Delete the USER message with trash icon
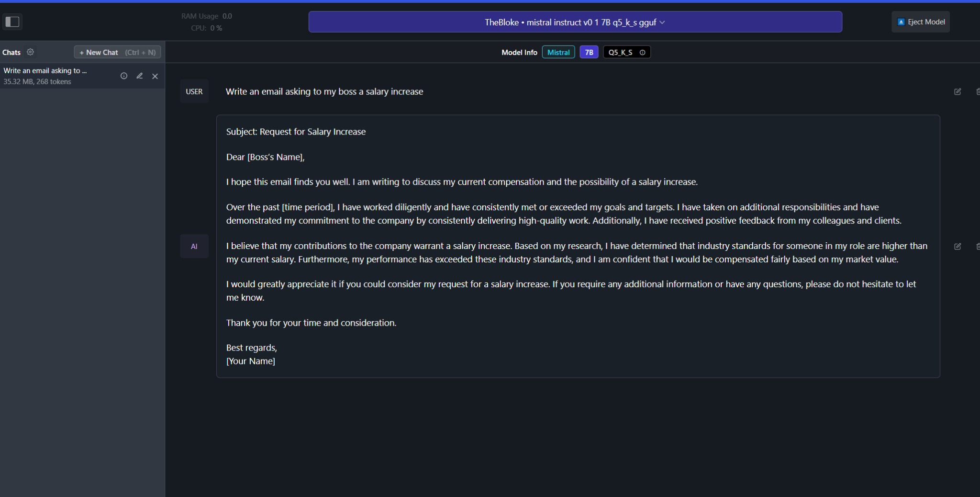This screenshot has height=497, width=980. [x=978, y=91]
